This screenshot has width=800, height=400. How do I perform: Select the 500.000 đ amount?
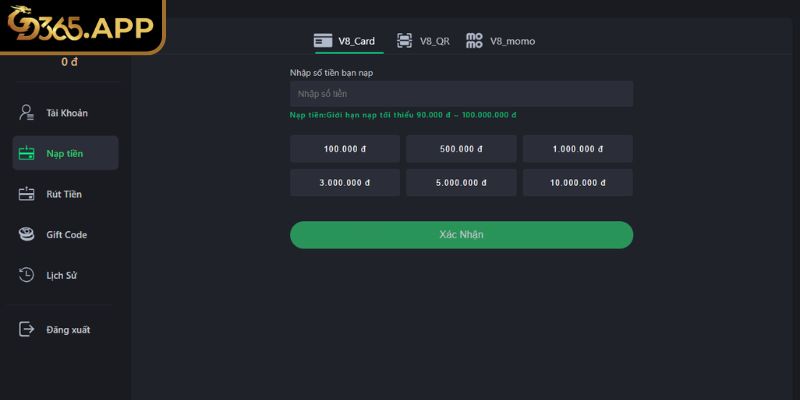coord(461,149)
